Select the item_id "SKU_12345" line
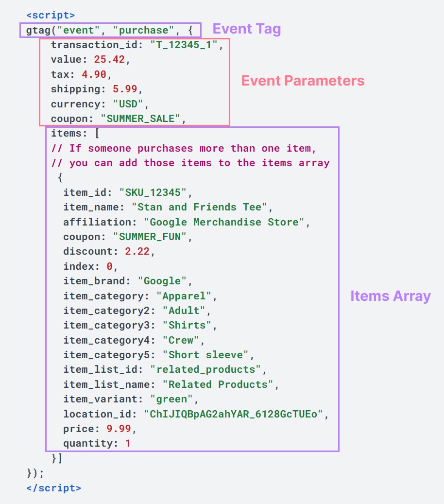The width and height of the screenshot is (444, 504). click(128, 192)
